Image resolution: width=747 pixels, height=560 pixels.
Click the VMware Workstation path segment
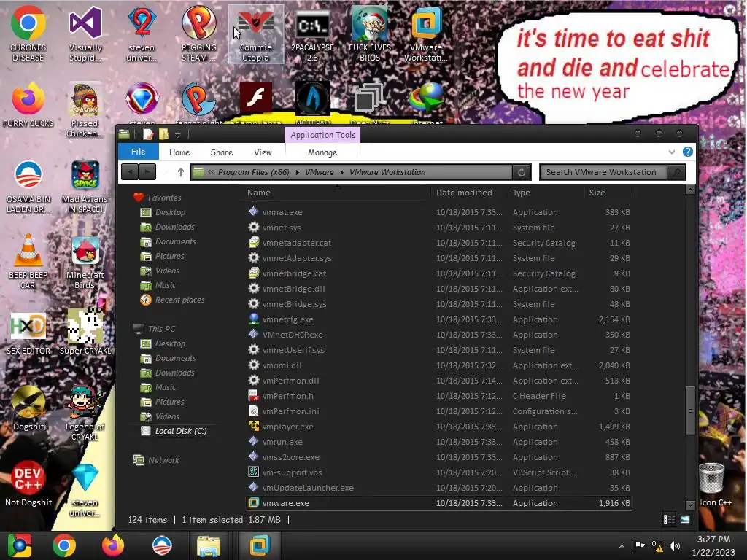click(x=387, y=172)
